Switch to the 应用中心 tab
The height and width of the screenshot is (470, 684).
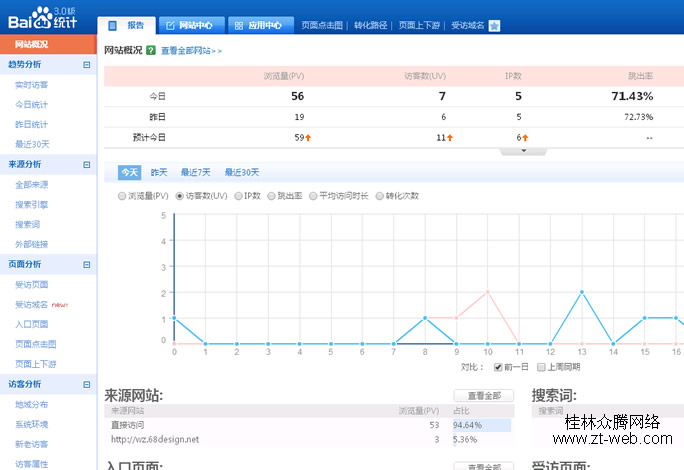click(261, 25)
